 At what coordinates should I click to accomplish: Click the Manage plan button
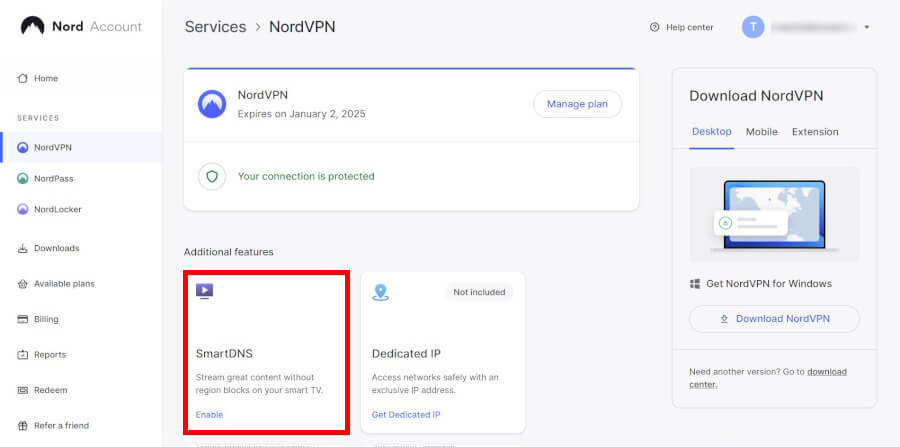pos(577,104)
